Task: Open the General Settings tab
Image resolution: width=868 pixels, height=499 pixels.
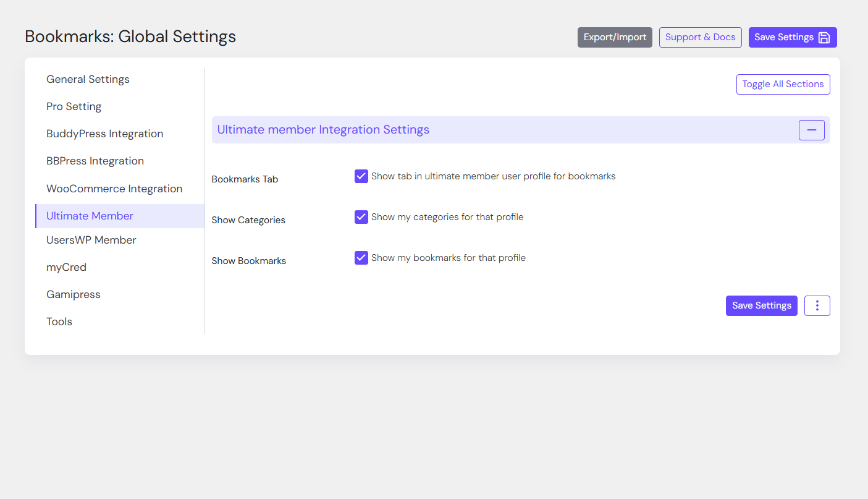Action: pyautogui.click(x=88, y=79)
